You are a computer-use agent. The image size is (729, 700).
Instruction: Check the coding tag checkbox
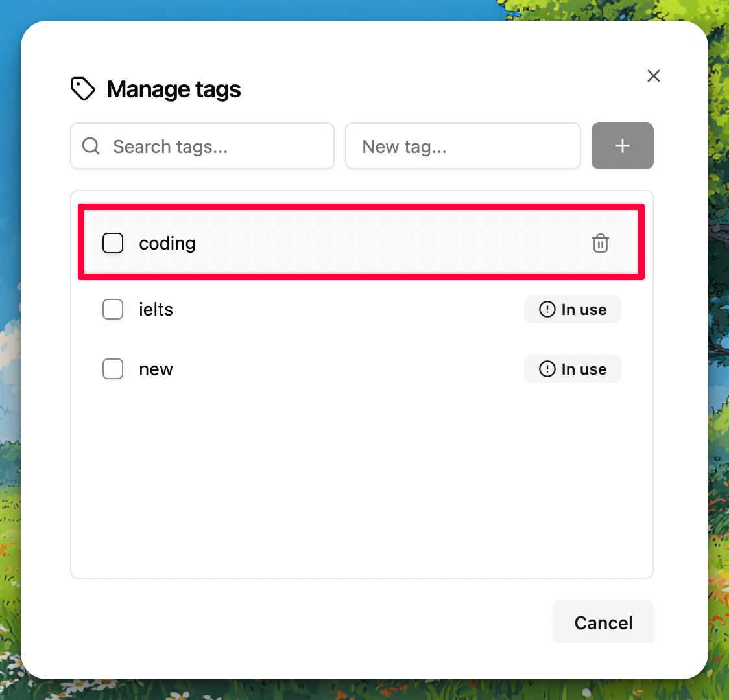coord(112,243)
